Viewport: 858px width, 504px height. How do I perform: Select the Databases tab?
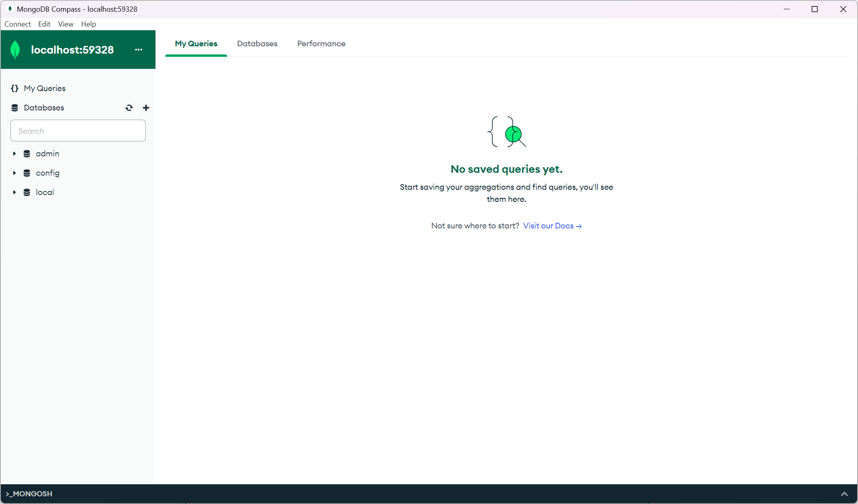point(257,43)
